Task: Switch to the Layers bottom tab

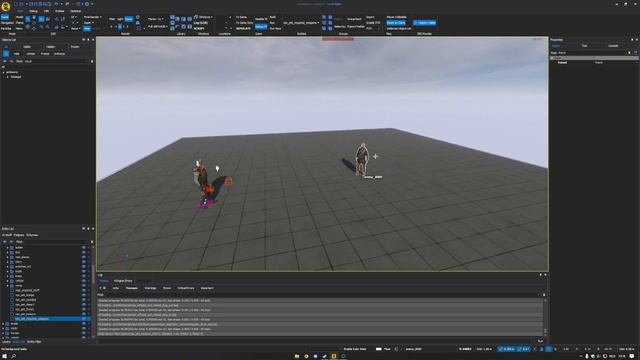Action: pyautogui.click(x=6, y=342)
